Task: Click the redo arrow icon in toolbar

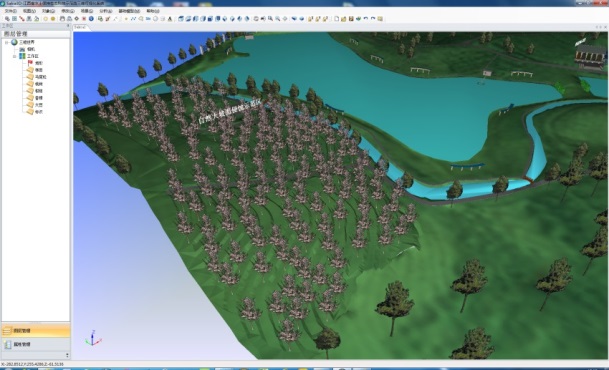Action: (373, 19)
